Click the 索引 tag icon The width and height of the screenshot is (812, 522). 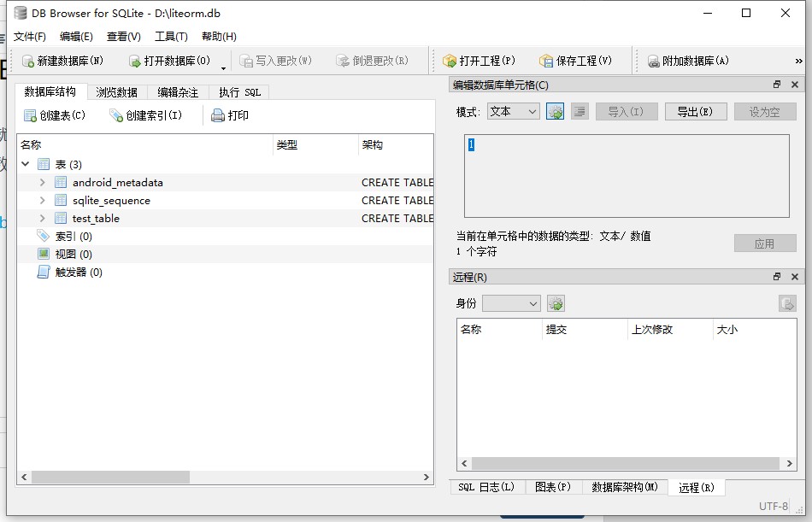point(44,236)
